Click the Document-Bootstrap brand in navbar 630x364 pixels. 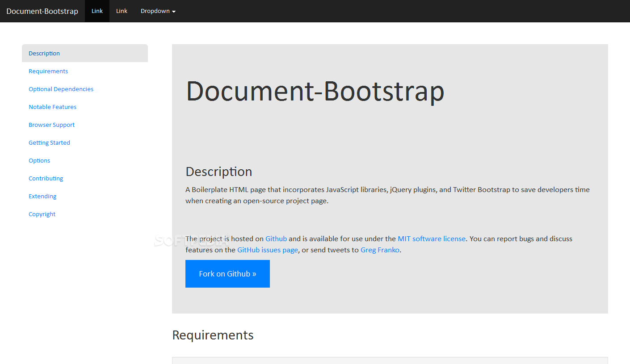pyautogui.click(x=42, y=11)
